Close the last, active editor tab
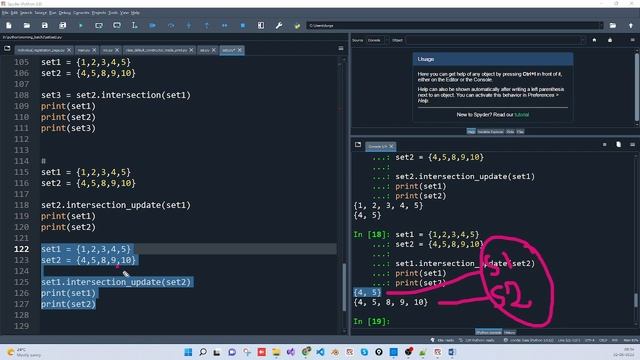Screen dimensions: 640x360 [x=240, y=50]
